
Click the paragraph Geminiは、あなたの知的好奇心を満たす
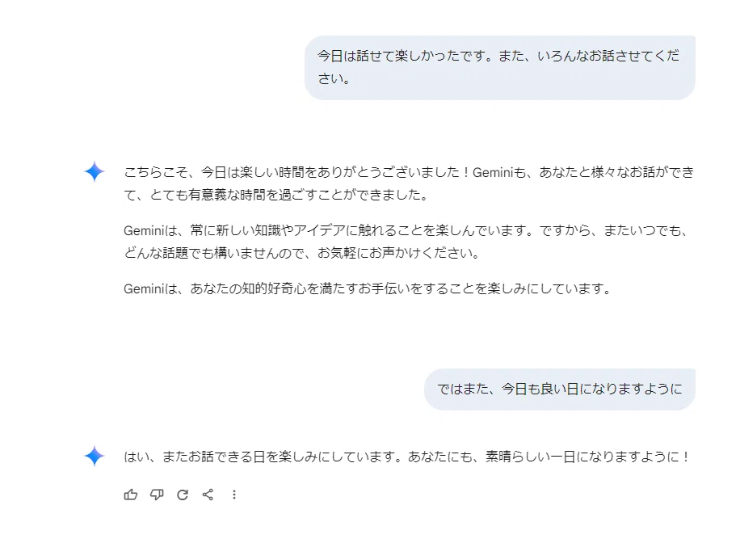pos(368,288)
